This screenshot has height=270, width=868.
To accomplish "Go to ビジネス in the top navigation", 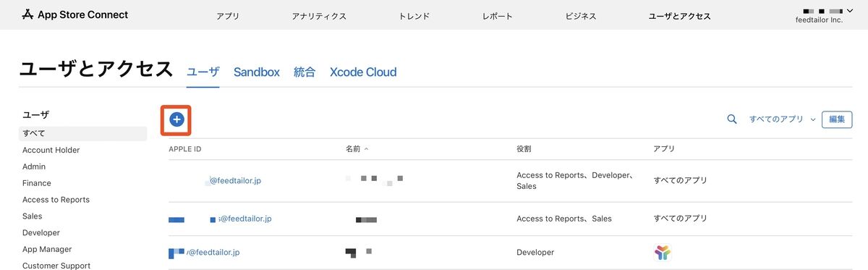I will 581,16.
